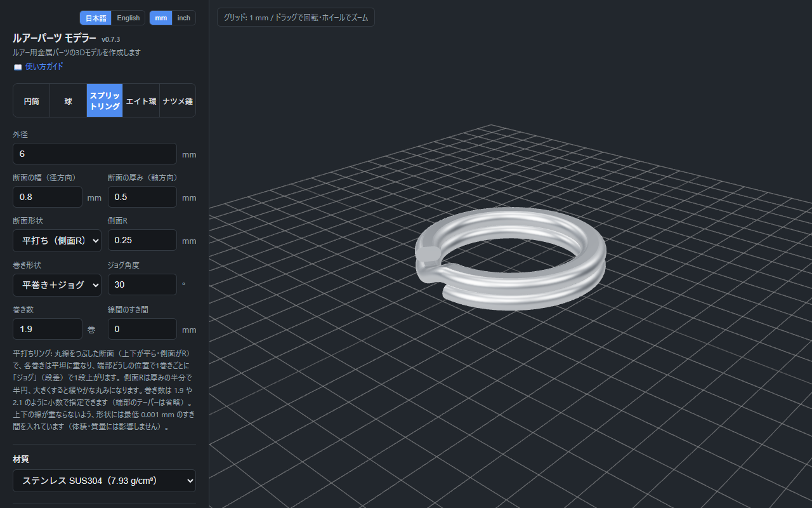Open the 巻き形状 dropdown

[x=57, y=285]
